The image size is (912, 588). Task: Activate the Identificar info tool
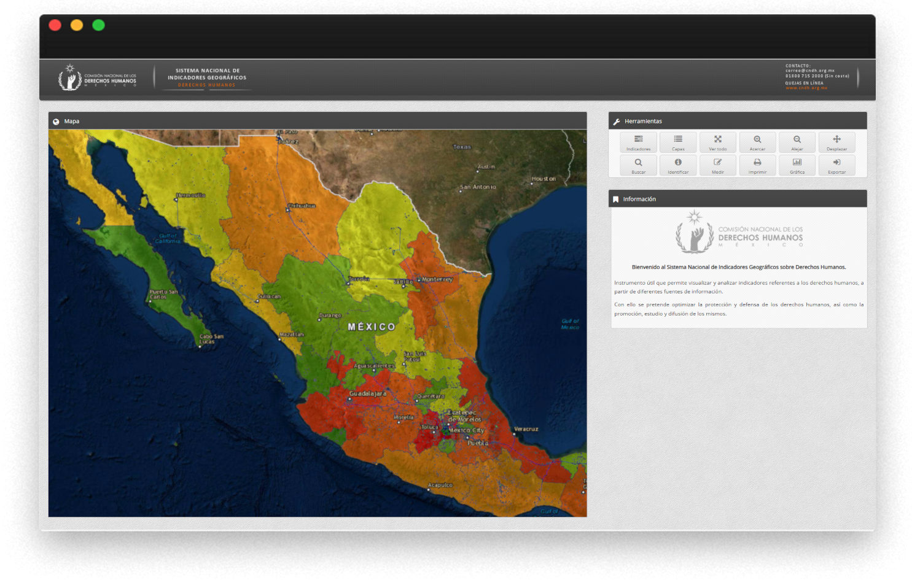(678, 166)
